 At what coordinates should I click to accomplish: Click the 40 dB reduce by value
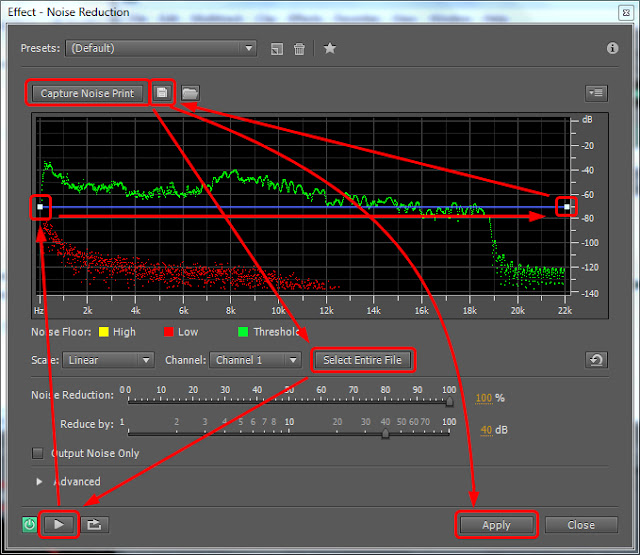click(x=486, y=430)
